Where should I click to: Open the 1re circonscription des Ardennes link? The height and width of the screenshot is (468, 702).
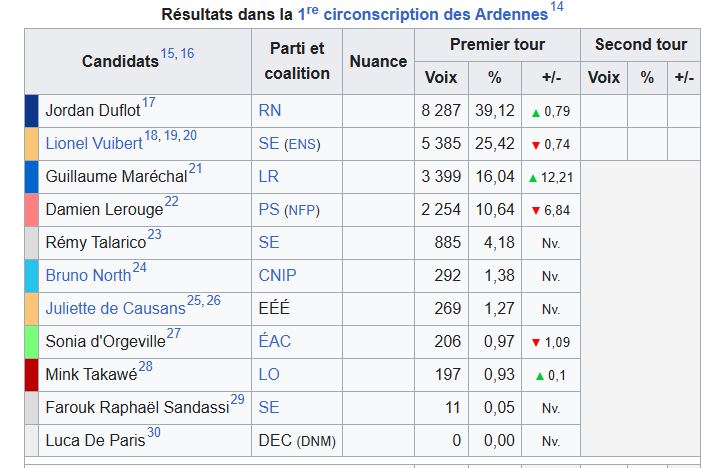click(x=423, y=14)
